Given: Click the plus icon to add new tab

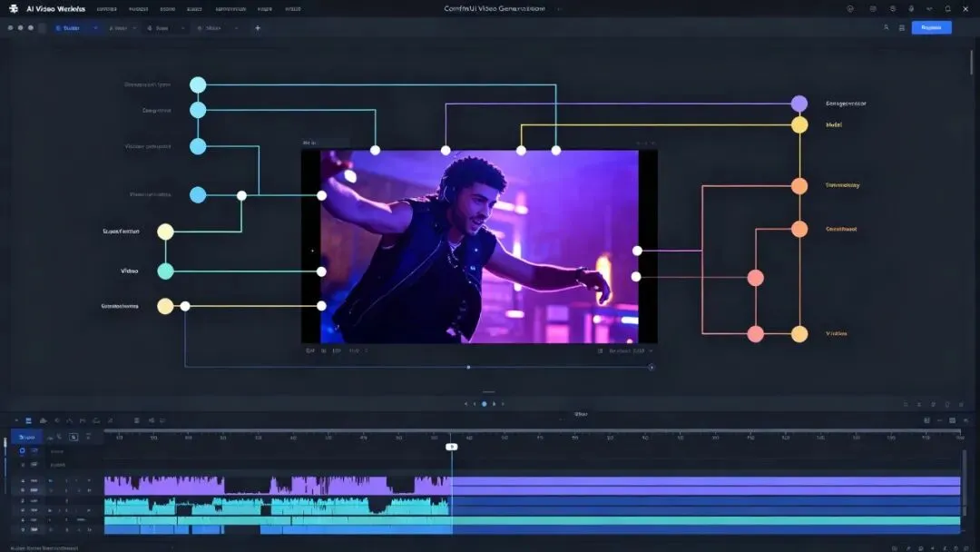Looking at the screenshot, I should click(x=258, y=28).
